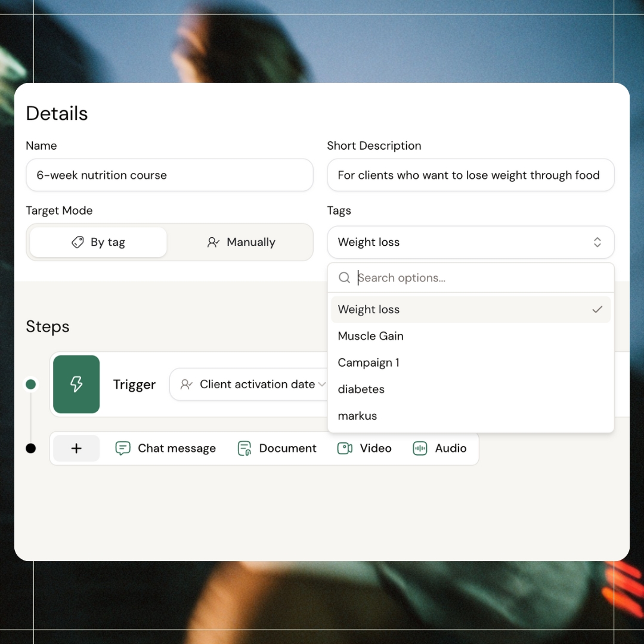Viewport: 644px width, 644px height.
Task: Focus the Search options input
Action: pos(477,278)
